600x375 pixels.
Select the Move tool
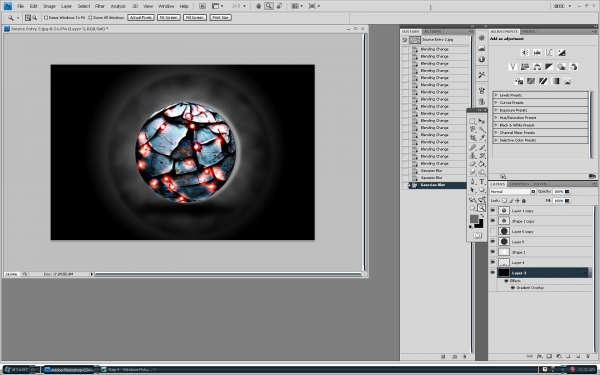click(482, 121)
